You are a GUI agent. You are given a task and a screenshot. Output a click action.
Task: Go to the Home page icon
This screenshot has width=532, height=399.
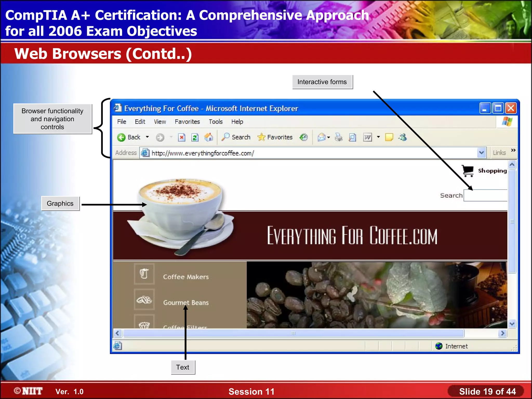(x=209, y=137)
